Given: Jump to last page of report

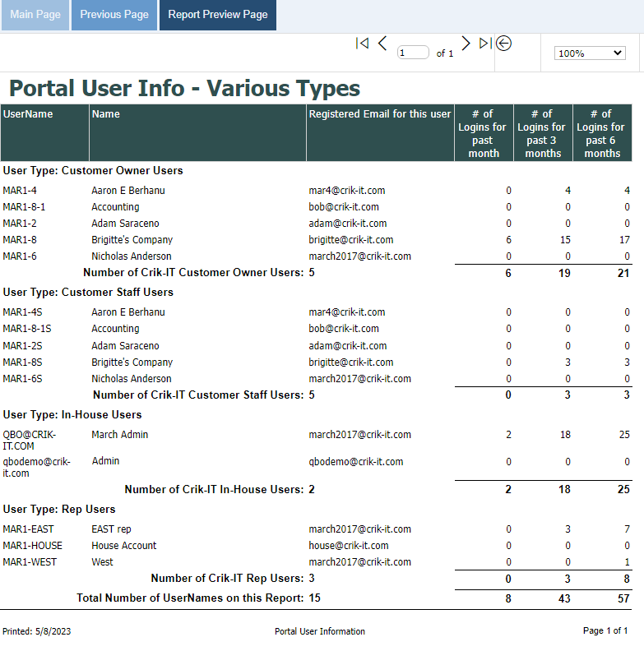Looking at the screenshot, I should pyautogui.click(x=485, y=44).
